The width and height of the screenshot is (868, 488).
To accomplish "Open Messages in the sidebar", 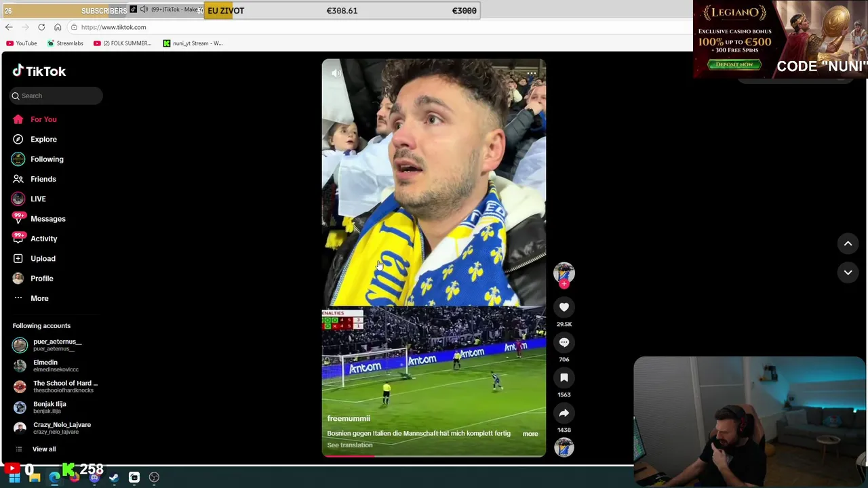I will point(39,219).
